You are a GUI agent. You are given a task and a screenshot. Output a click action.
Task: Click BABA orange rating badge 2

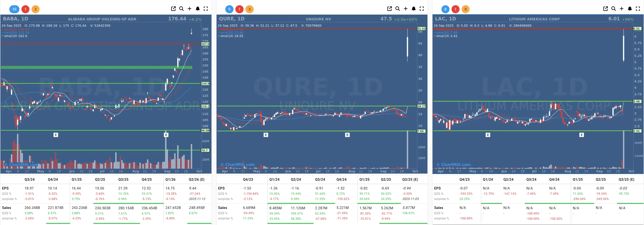pos(35,9)
